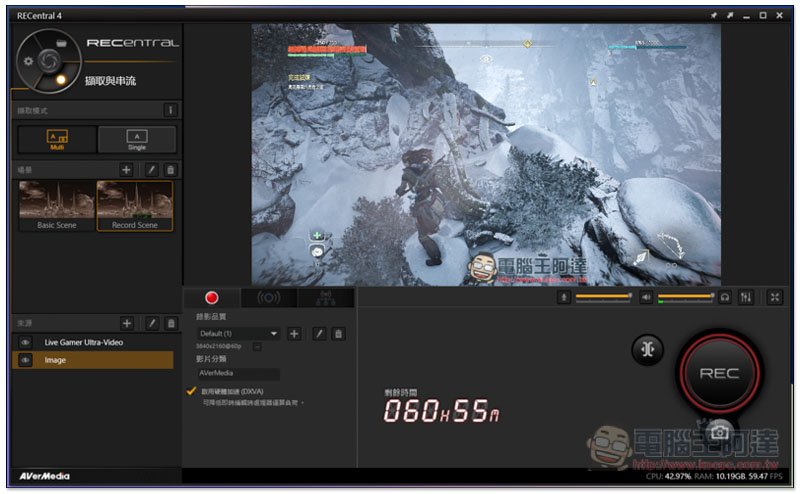Expand preview to full screen
The height and width of the screenshot is (494, 800).
pyautogui.click(x=774, y=297)
